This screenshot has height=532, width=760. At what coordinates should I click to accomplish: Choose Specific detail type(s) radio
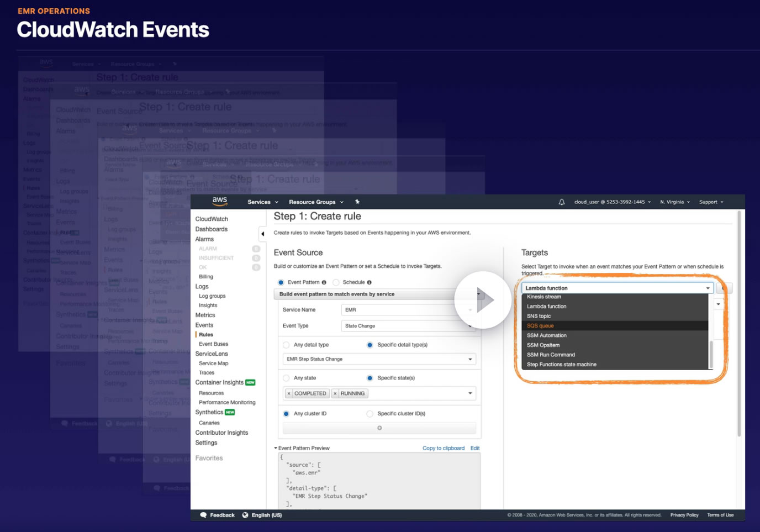(x=370, y=345)
